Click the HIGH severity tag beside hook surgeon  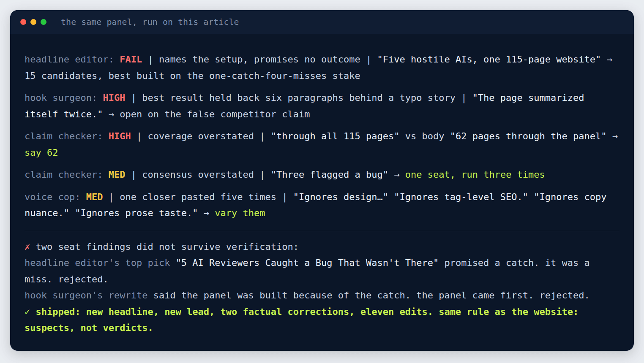tap(114, 98)
